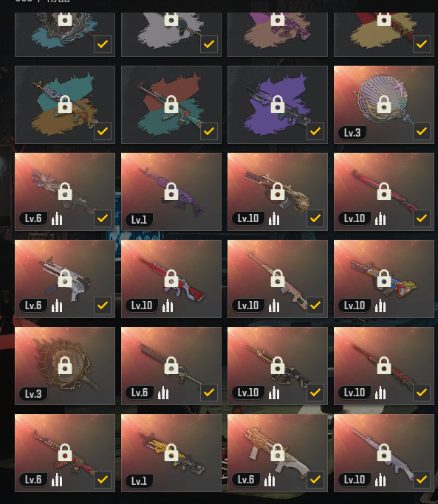Uncheck the orange-white Lv.6 gun
The image size is (438, 504).
[315, 480]
